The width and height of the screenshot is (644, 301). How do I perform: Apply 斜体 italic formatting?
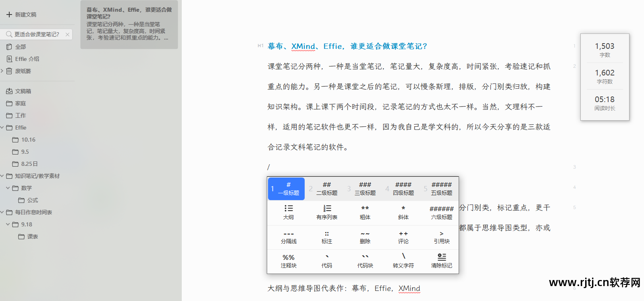click(403, 213)
